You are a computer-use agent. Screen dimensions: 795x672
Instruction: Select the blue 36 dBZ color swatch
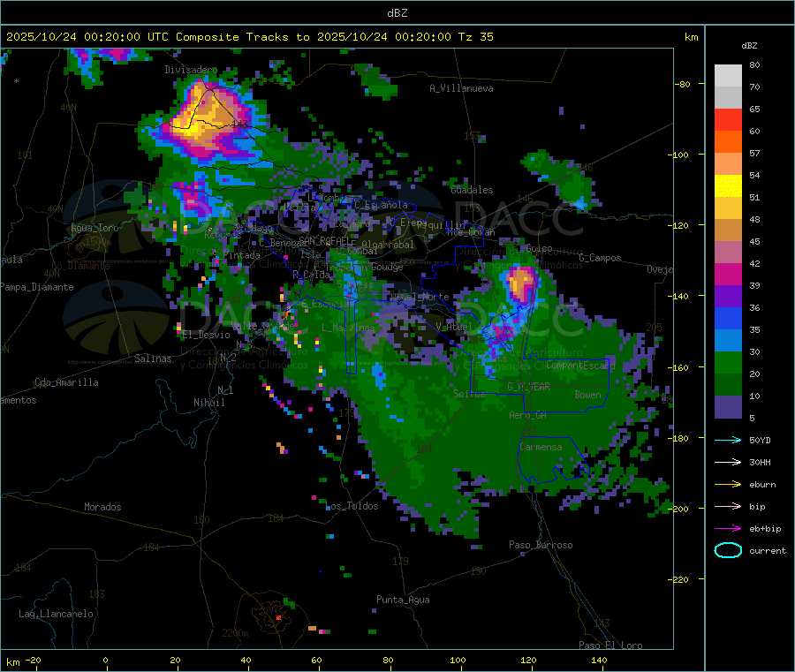(728, 318)
